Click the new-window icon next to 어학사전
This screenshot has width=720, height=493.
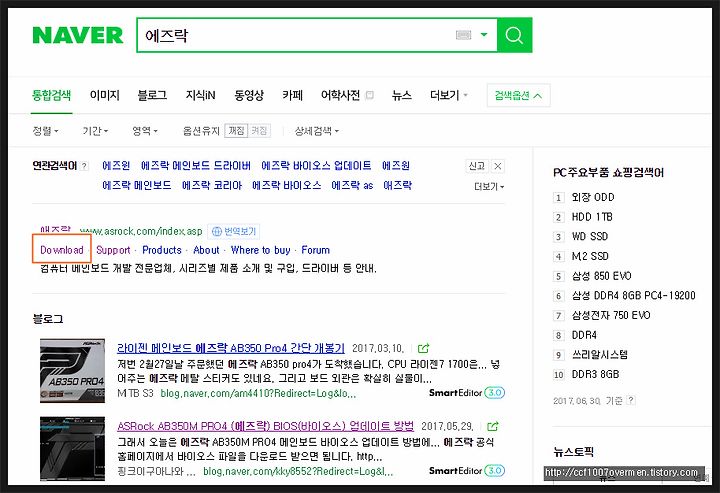pyautogui.click(x=369, y=95)
